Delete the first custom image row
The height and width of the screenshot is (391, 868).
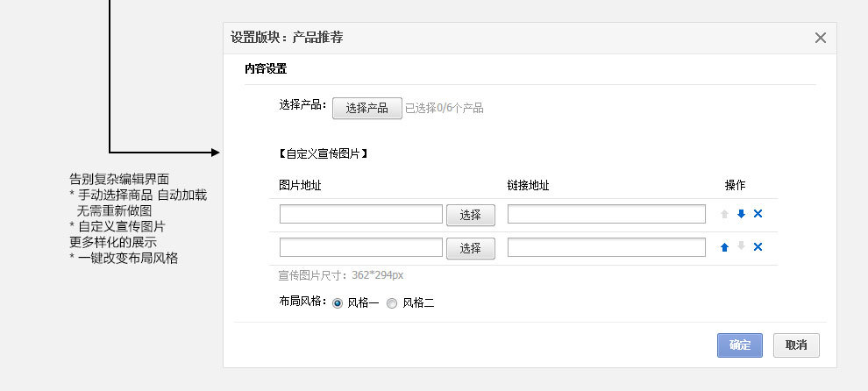click(758, 214)
